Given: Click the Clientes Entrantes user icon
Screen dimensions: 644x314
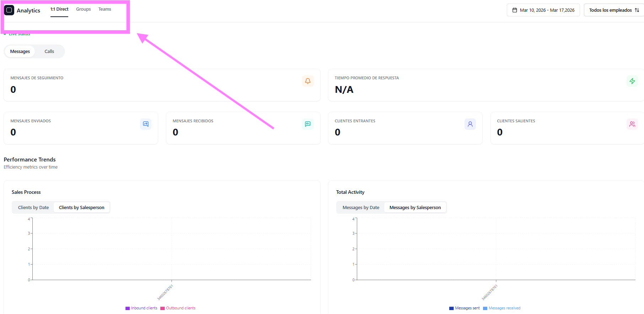Looking at the screenshot, I should point(470,124).
